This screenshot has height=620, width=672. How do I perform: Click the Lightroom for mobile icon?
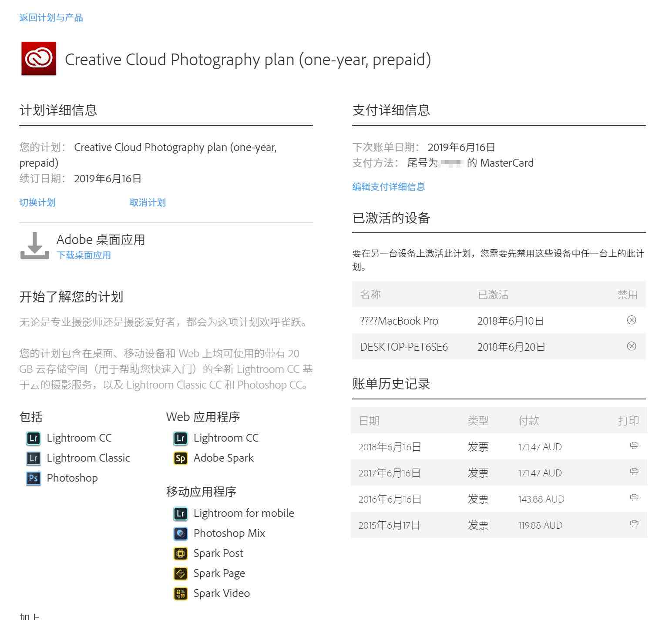180,513
